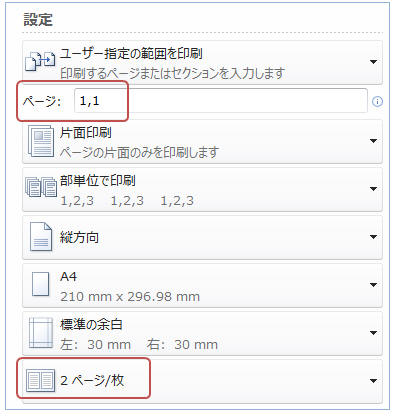Click the single-sided print icon
The height and width of the screenshot is (416, 394).
click(x=41, y=141)
